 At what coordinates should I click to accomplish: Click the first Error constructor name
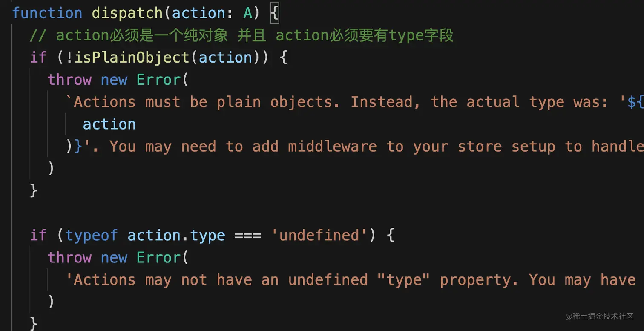tap(159, 80)
